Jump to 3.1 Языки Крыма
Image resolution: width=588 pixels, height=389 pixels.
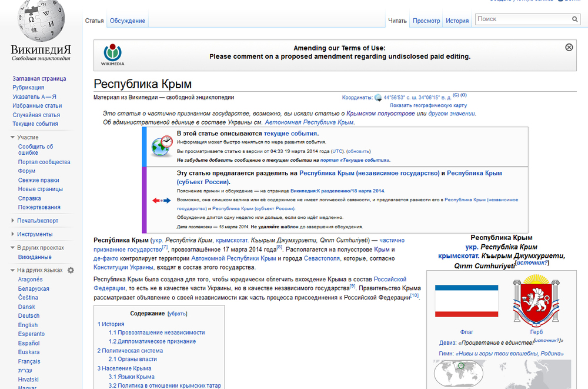pyautogui.click(x=132, y=377)
